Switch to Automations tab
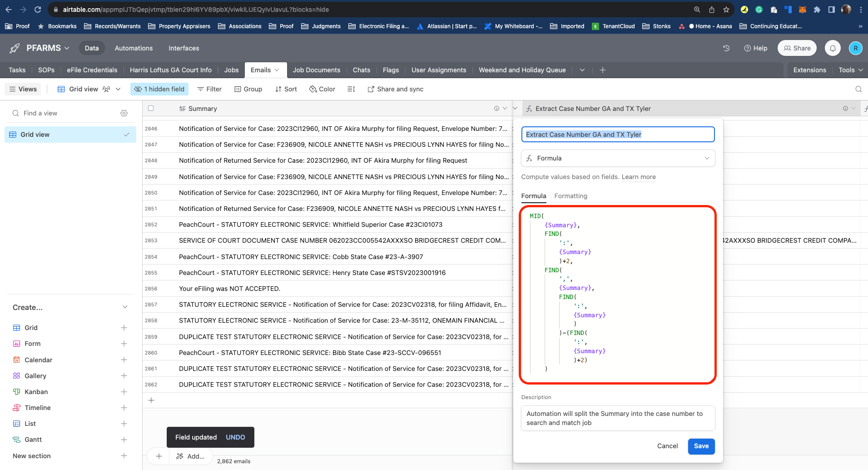The width and height of the screenshot is (868, 470). coord(134,48)
